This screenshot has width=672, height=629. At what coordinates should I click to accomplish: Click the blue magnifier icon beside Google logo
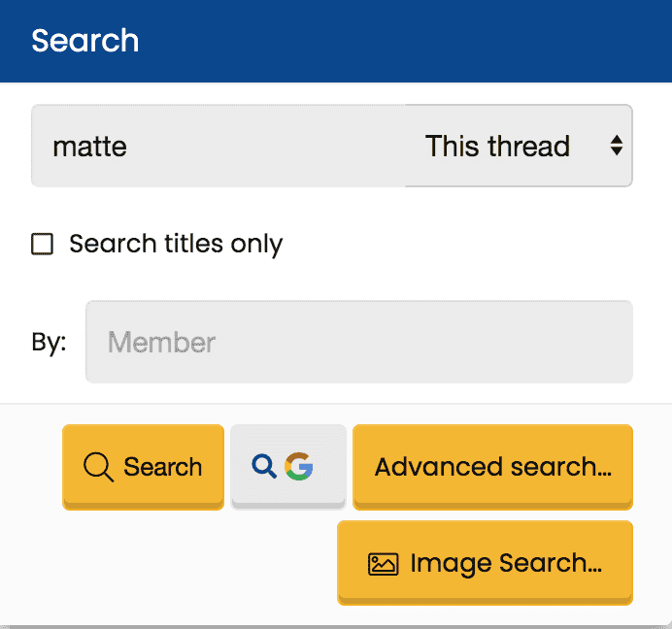tap(264, 466)
